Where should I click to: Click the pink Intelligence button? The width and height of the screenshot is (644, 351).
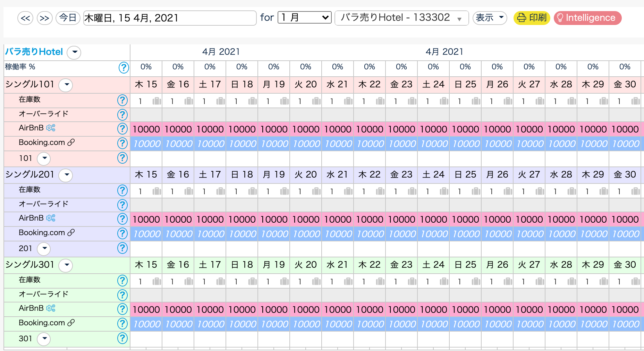pos(587,18)
